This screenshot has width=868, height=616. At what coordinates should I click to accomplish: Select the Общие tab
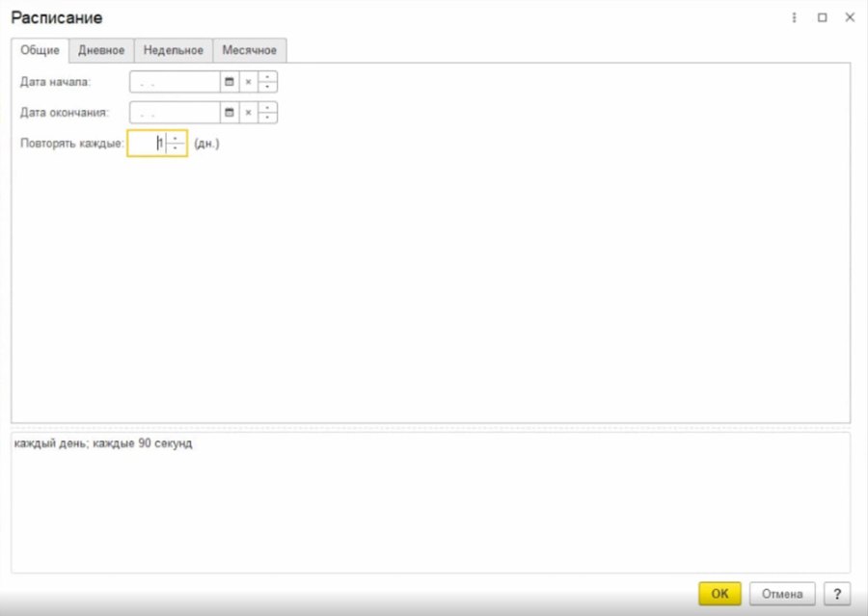(x=40, y=50)
